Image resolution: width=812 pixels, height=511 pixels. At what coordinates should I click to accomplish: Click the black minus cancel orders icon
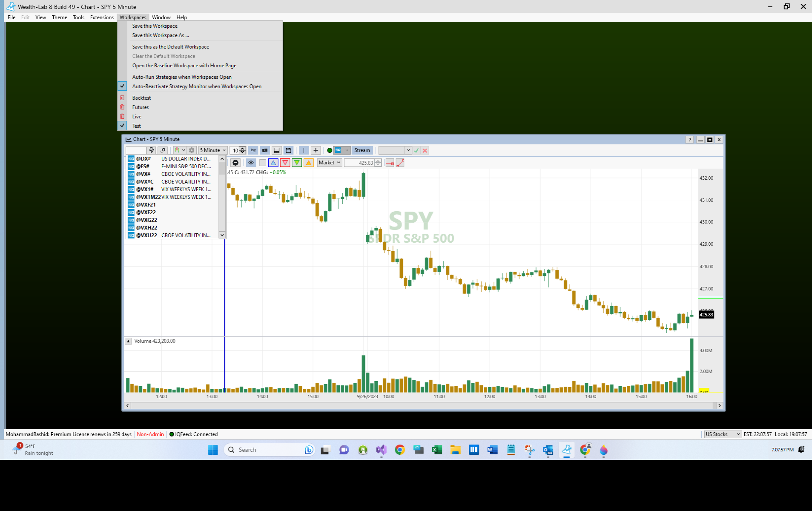(235, 163)
